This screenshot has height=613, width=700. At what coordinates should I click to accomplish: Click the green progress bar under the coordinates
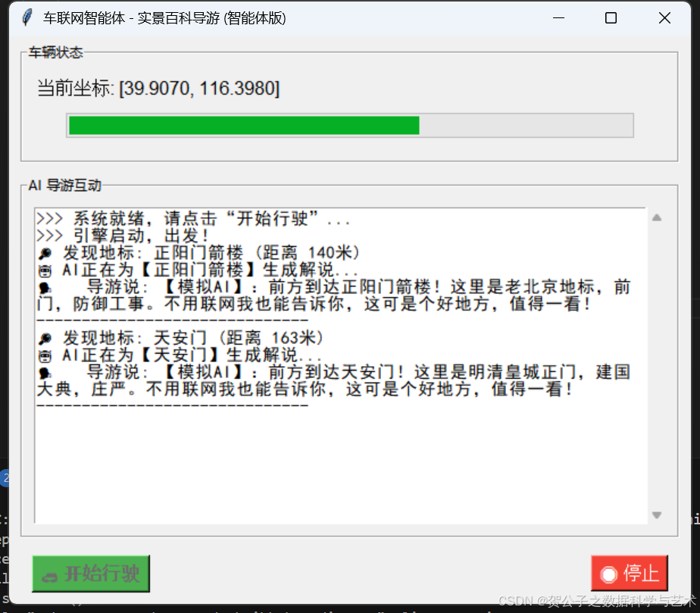[242, 124]
